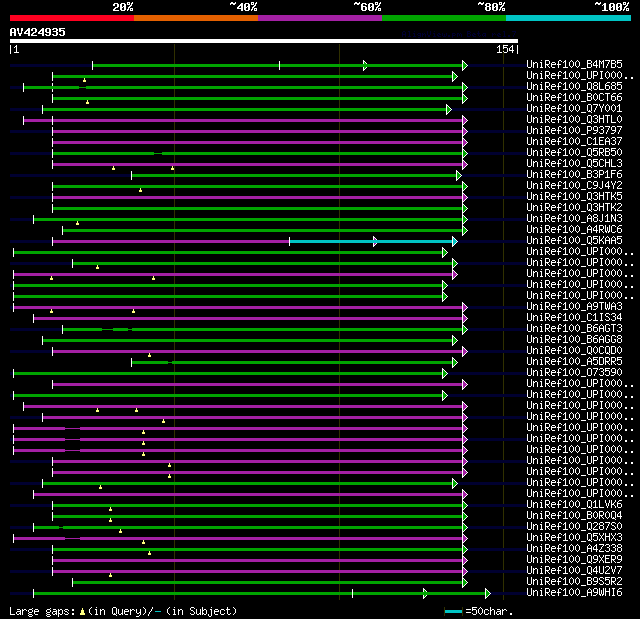Viewport: 640px width, 619px height.
Task: Click the cyan end arrowhead of Q5KAA5 alignment
Action: (x=455, y=242)
